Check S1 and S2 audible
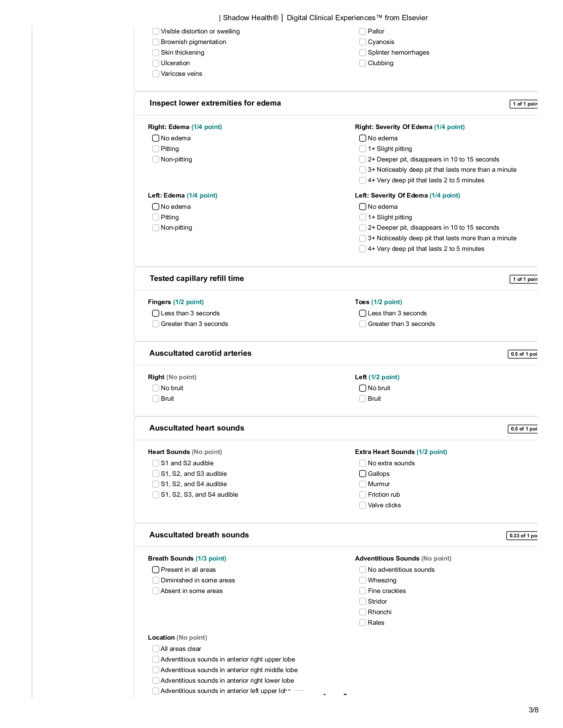 pyautogui.click(x=155, y=463)
